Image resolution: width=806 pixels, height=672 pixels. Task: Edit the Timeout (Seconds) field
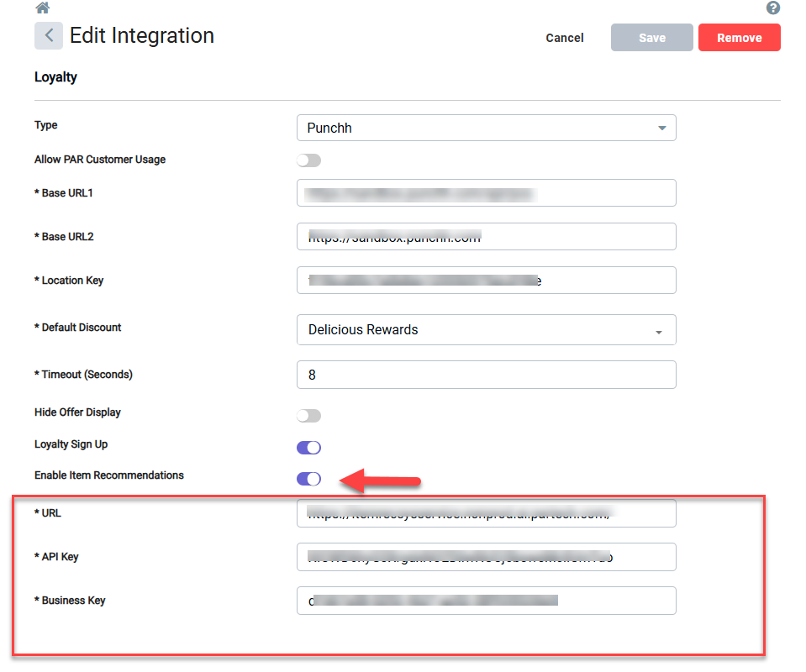click(x=487, y=375)
